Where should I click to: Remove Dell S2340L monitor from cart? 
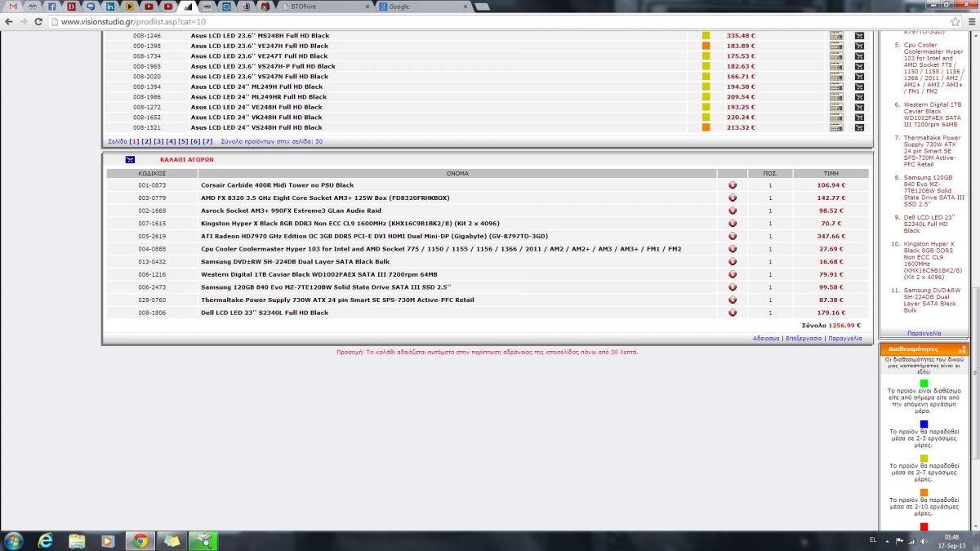[x=733, y=313]
